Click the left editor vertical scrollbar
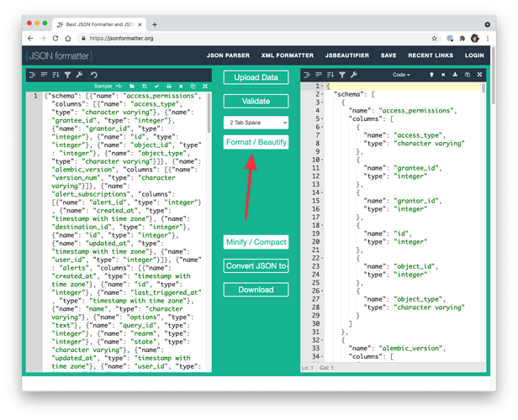This screenshot has height=420, width=518. tap(209, 113)
